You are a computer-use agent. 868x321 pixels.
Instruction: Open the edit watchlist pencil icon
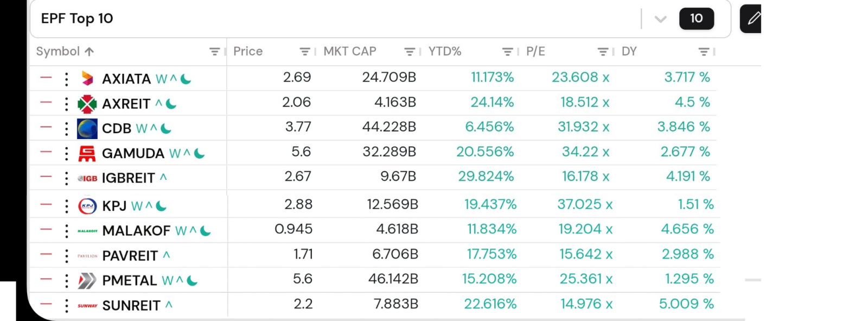coord(751,18)
